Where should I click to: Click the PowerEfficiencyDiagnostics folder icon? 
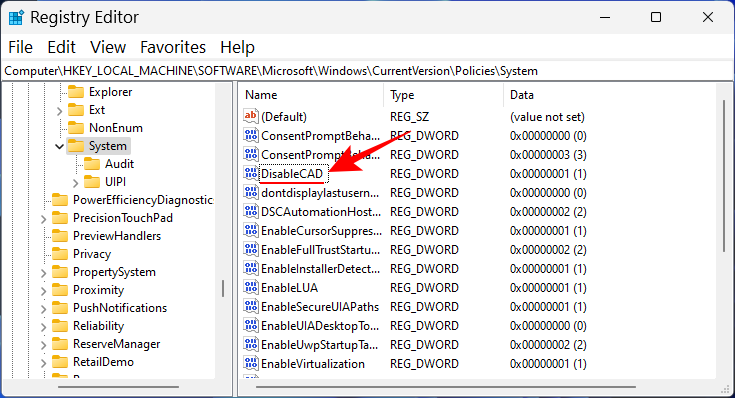pos(60,200)
